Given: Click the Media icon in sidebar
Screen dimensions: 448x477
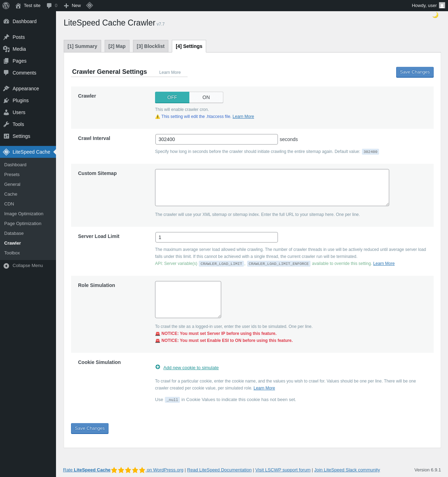Looking at the screenshot, I should click(6, 49).
